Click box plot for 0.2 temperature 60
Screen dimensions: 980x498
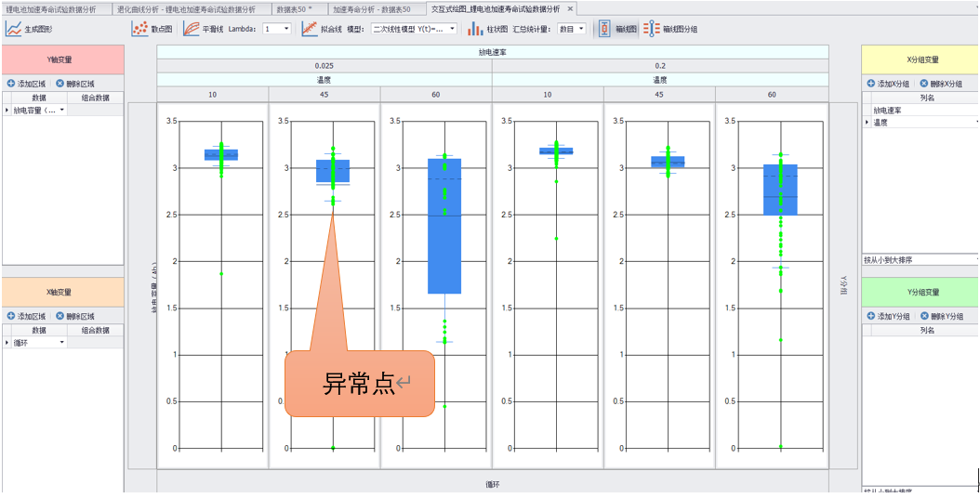coord(780,190)
